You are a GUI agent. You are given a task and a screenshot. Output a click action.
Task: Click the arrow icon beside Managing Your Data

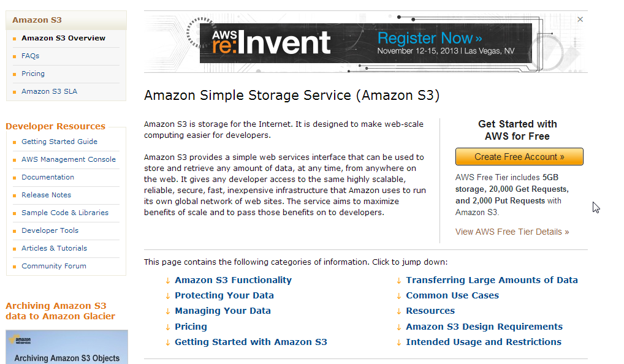167,311
